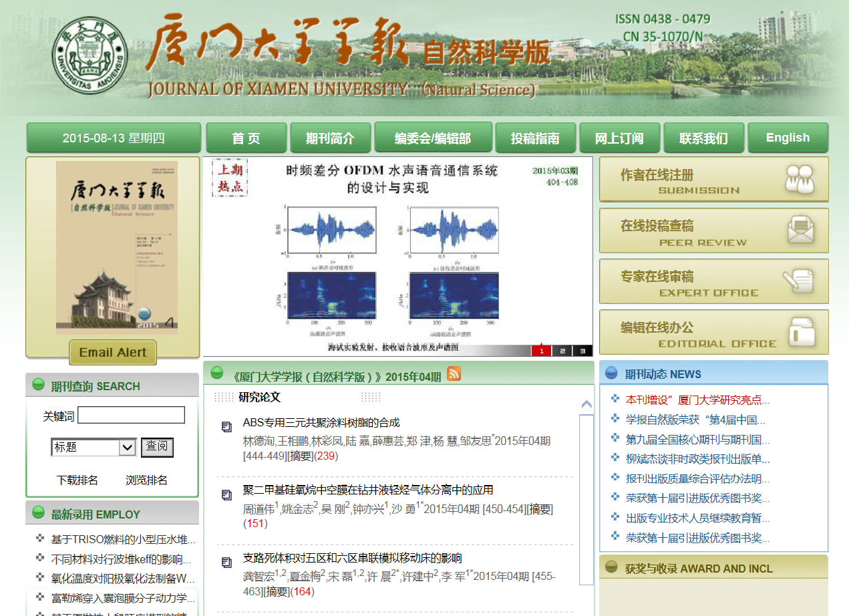This screenshot has width=849, height=616.
Task: Click the RSS feed icon
Action: point(454,373)
